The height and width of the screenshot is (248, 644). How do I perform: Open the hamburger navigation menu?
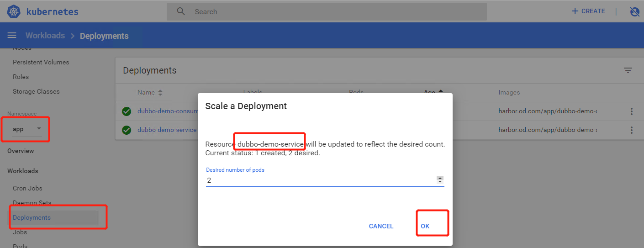tap(12, 36)
